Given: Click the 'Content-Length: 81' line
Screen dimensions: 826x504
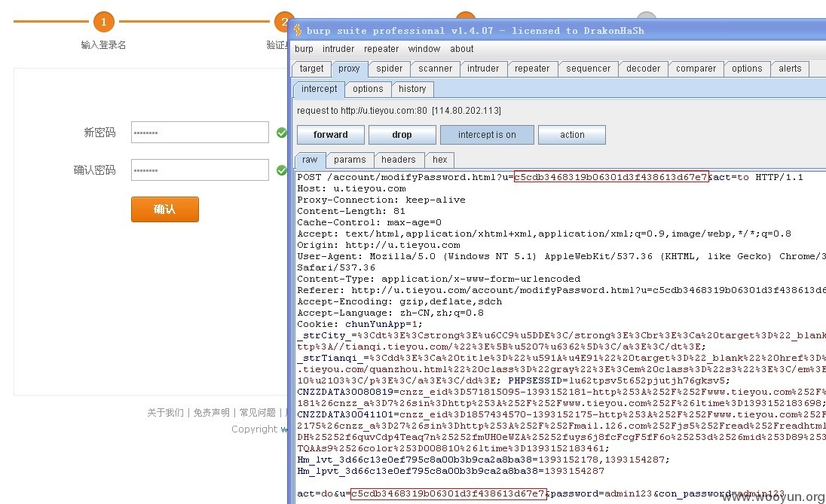Looking at the screenshot, I should click(351, 211).
